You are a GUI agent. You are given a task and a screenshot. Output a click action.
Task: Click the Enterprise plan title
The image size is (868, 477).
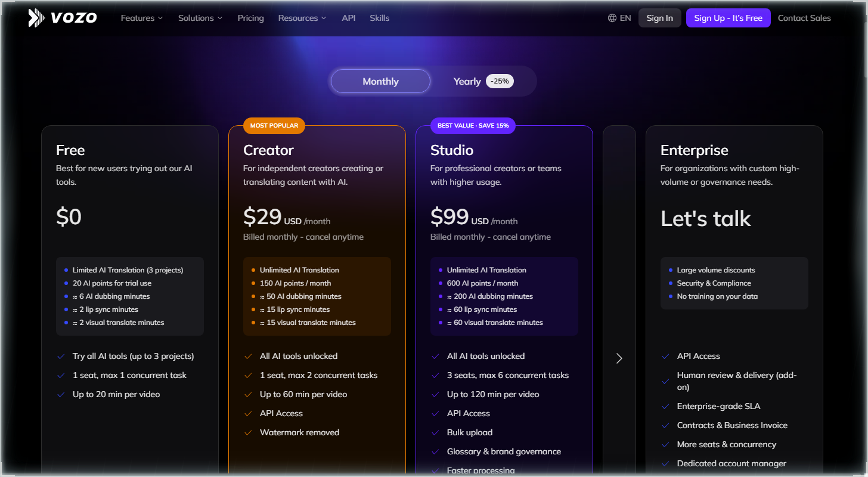click(x=695, y=150)
